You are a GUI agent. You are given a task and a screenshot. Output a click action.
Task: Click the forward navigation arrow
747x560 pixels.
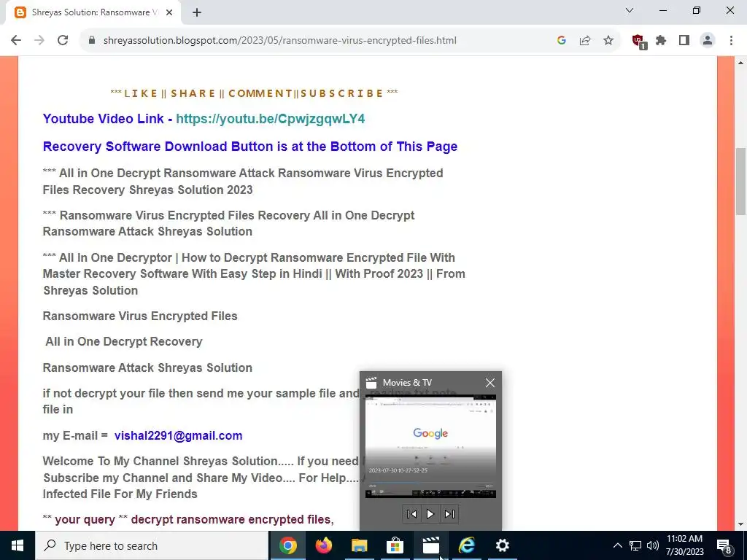(39, 41)
